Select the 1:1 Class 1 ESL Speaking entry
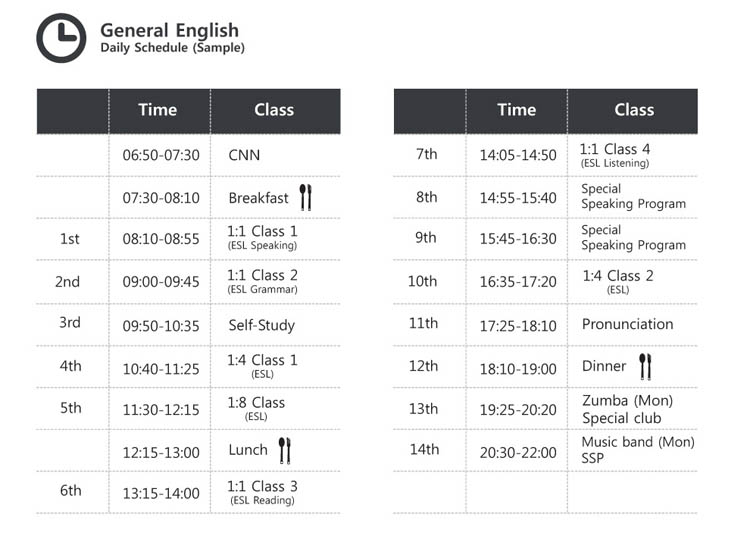Image resolution: width=750 pixels, height=533 pixels. [262, 237]
